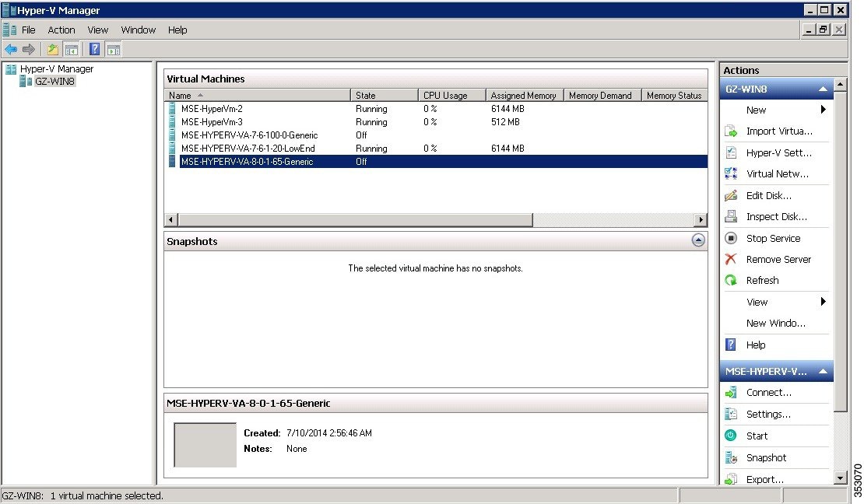Activate the Refresh icon
The height and width of the screenshot is (504, 864).
click(732, 280)
